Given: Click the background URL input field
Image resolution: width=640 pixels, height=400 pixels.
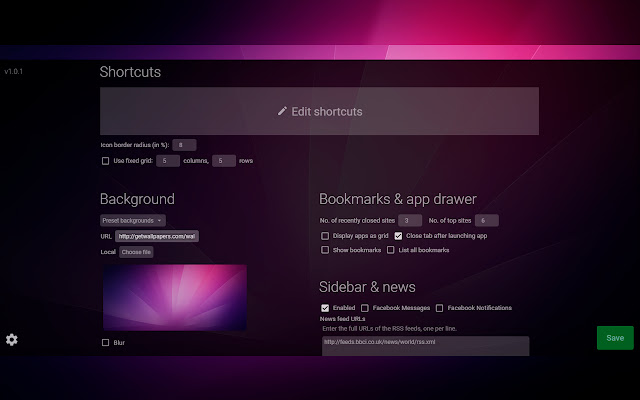Looking at the screenshot, I should coord(157,236).
